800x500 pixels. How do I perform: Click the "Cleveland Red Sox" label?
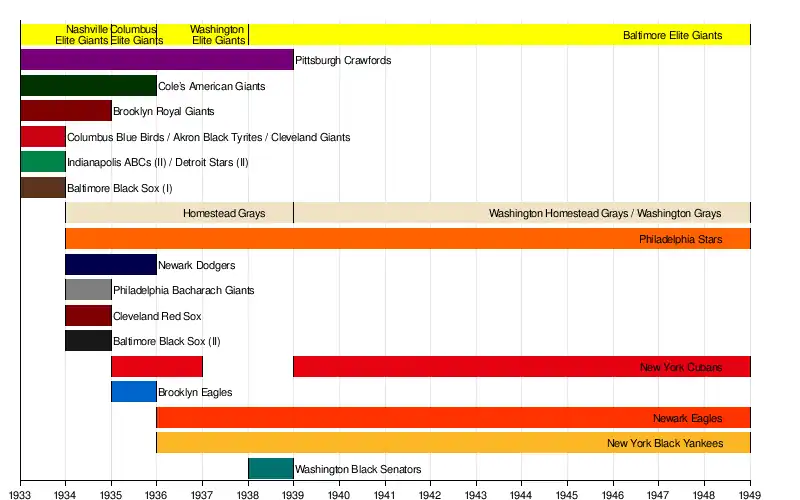pos(157,316)
